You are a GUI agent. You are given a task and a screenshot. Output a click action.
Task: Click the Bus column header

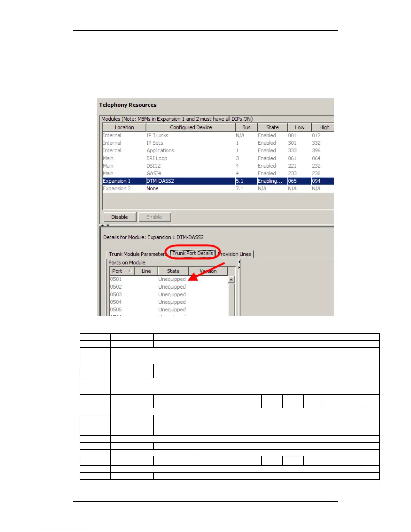(x=246, y=127)
